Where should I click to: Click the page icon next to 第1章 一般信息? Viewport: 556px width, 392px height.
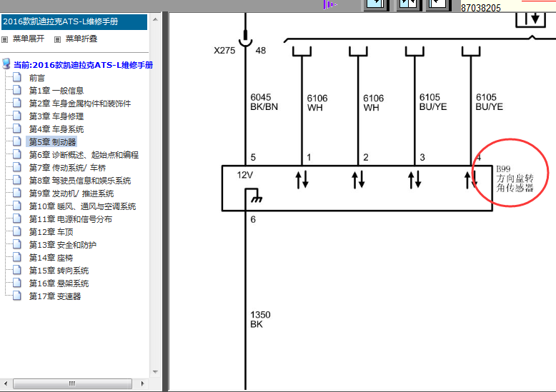17,90
